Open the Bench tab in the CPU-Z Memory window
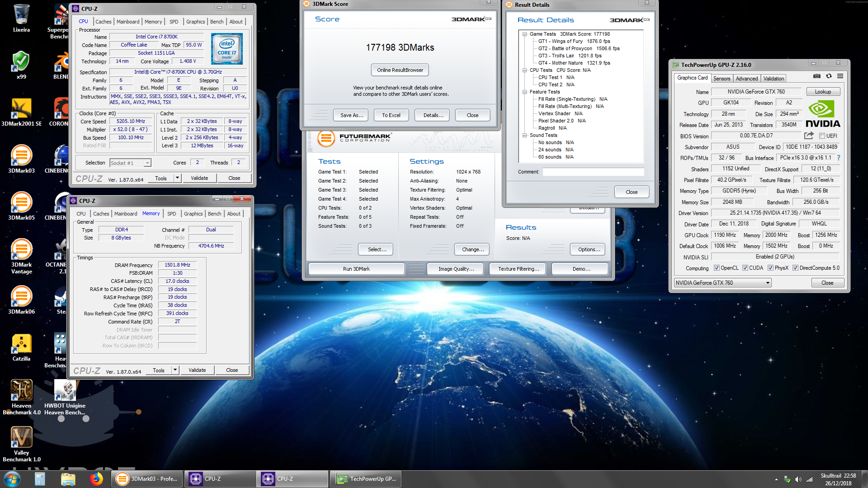Screen dimensions: 868x488 pos(215,214)
